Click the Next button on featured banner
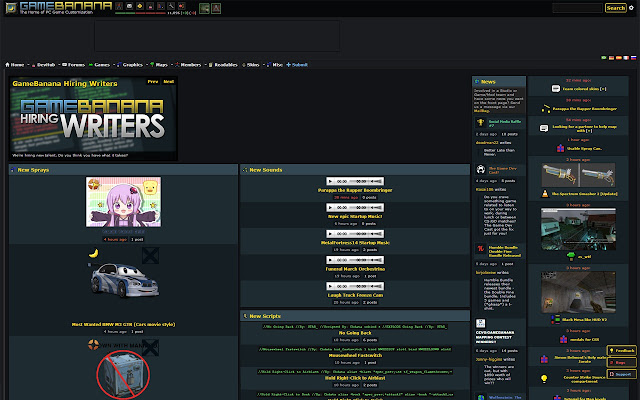The height and width of the screenshot is (400, 640). (169, 82)
